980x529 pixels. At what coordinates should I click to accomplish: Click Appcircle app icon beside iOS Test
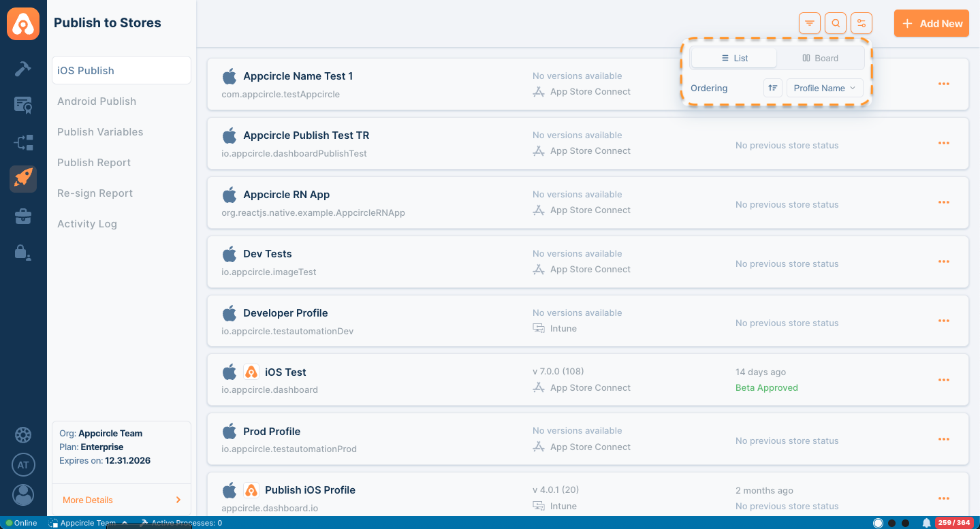(251, 372)
